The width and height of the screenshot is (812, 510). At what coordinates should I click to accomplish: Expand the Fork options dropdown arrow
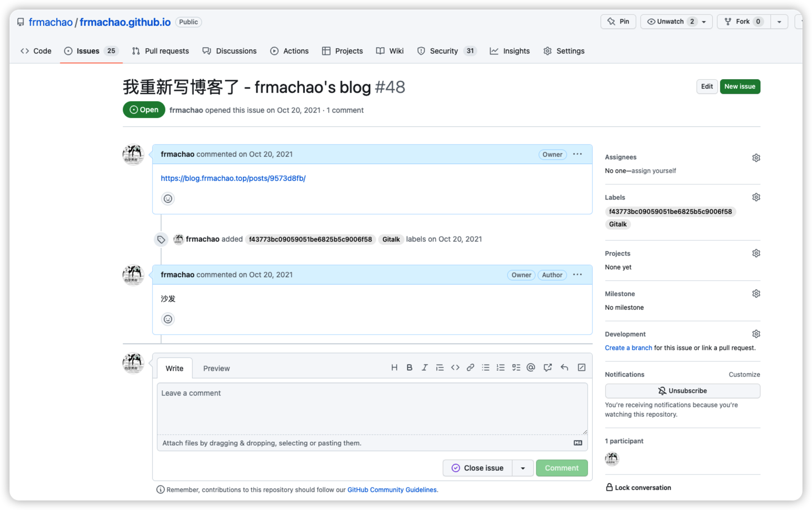tap(779, 21)
